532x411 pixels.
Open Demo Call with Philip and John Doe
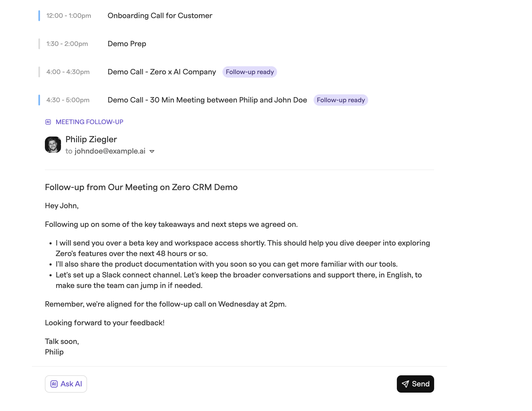point(207,100)
